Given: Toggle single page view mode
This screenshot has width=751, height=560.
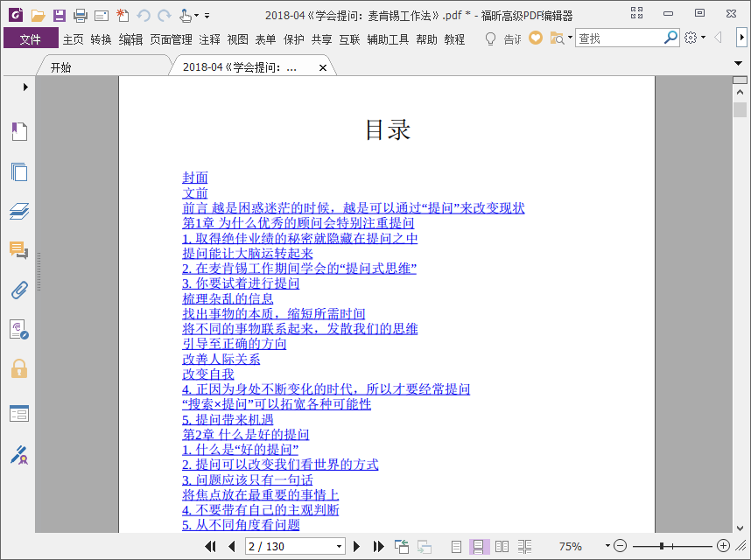Looking at the screenshot, I should click(456, 546).
